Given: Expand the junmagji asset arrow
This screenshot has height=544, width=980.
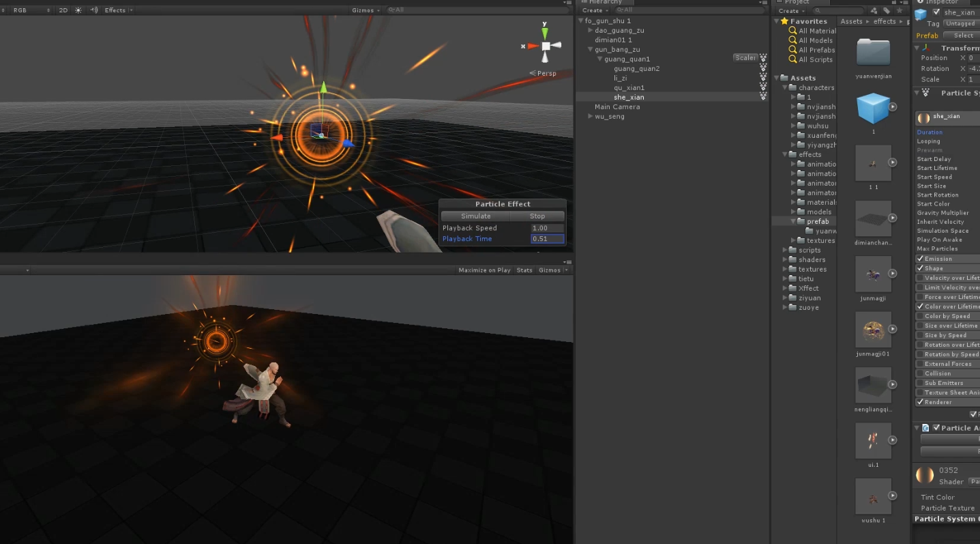Looking at the screenshot, I should point(893,274).
